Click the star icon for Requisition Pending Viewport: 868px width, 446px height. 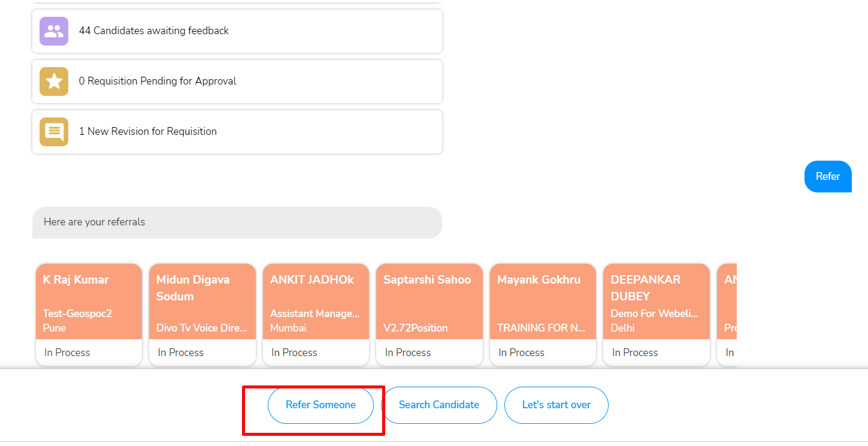click(54, 82)
